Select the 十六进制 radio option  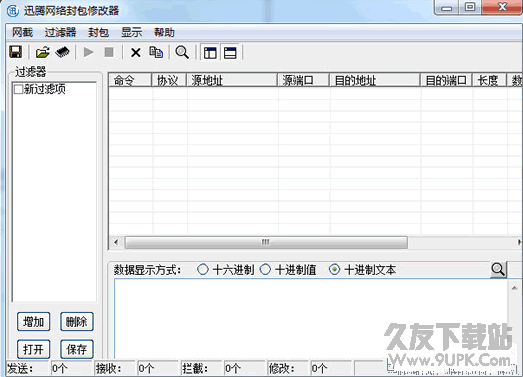point(202,269)
